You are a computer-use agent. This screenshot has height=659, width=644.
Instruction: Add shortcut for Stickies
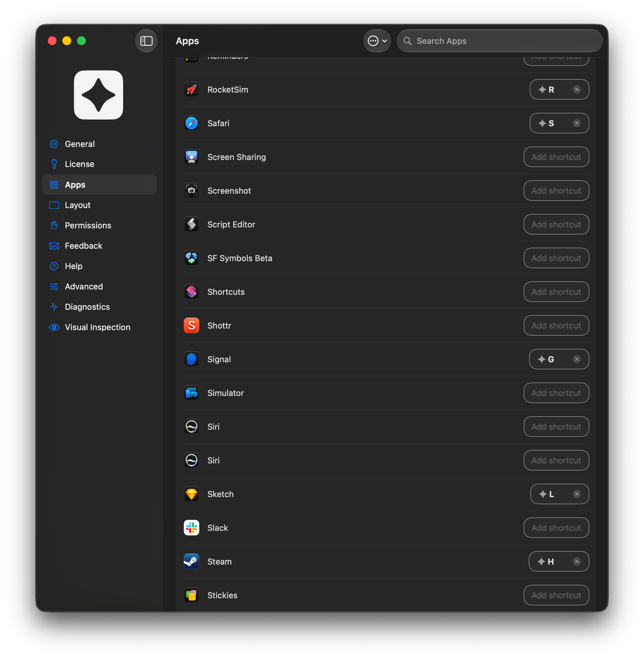556,595
